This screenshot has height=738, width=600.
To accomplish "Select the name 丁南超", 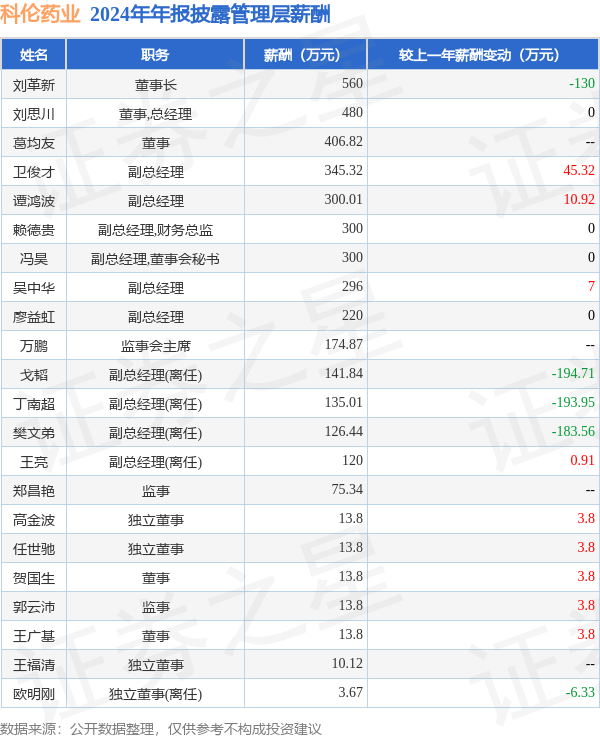I will (33, 404).
